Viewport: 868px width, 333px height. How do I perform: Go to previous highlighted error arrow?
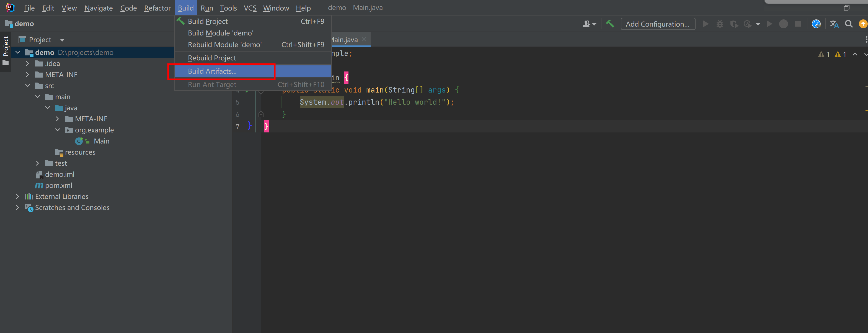[855, 54]
